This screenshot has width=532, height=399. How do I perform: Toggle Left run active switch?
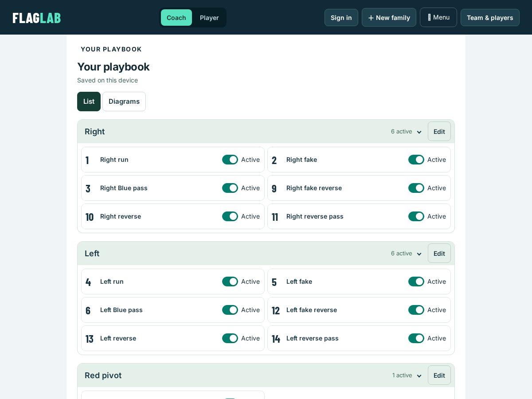(230, 282)
